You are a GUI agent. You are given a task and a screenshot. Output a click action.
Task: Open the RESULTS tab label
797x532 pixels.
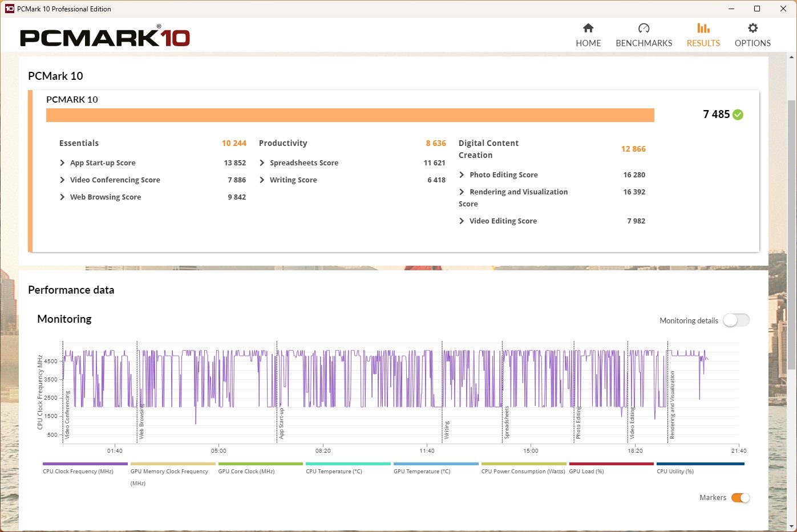pos(703,43)
